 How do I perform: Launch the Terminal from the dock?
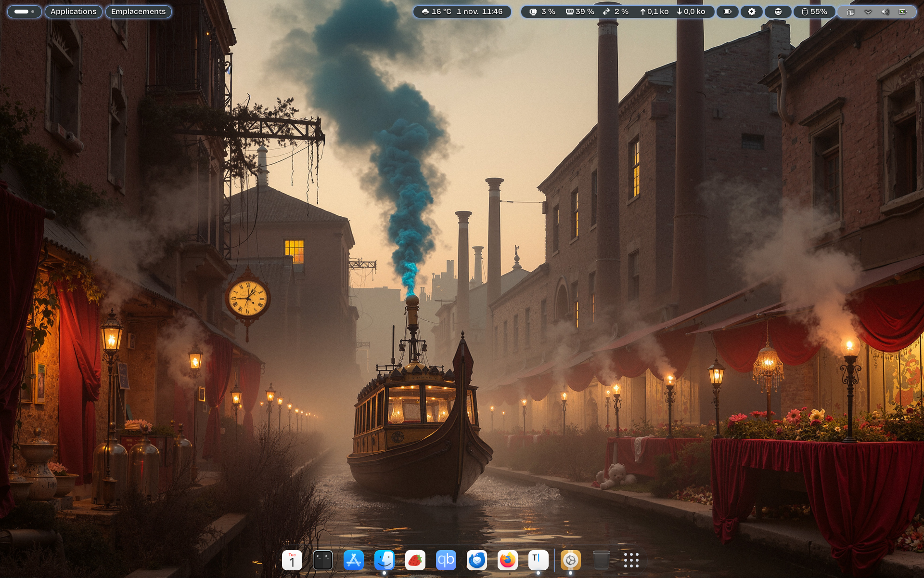click(322, 560)
